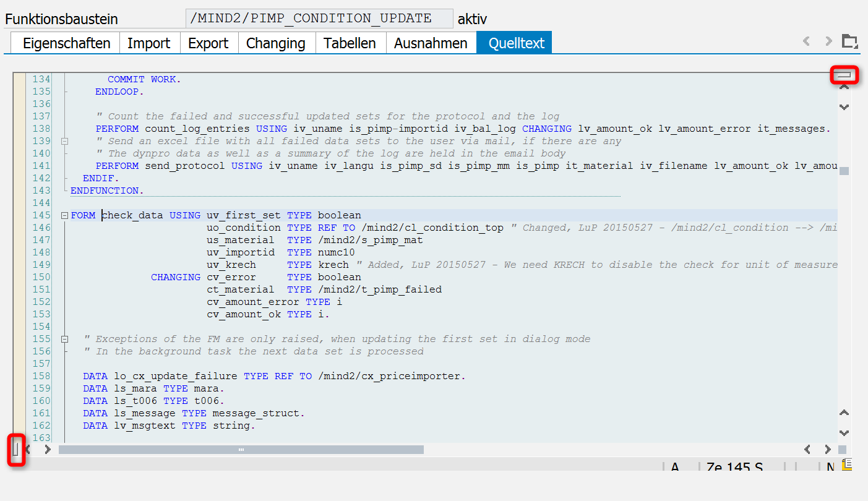Click the scroll-up arrow at top of editor
The image size is (868, 501).
844,88
